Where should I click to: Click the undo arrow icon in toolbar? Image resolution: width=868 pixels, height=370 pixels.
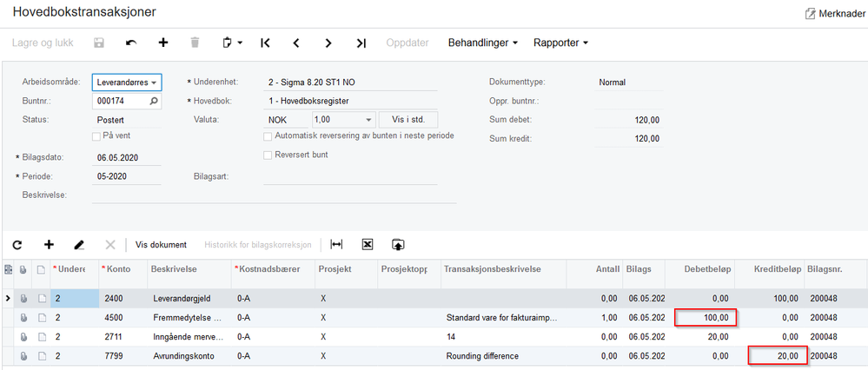click(131, 43)
